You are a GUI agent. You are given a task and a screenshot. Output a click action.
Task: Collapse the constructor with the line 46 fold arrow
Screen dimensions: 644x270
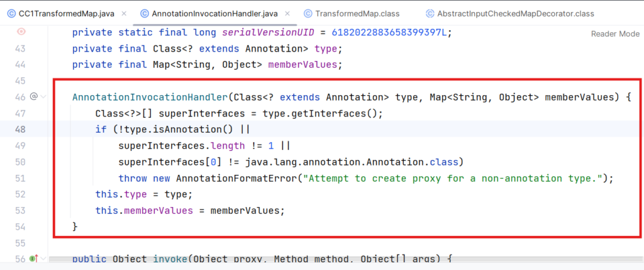tap(43, 97)
